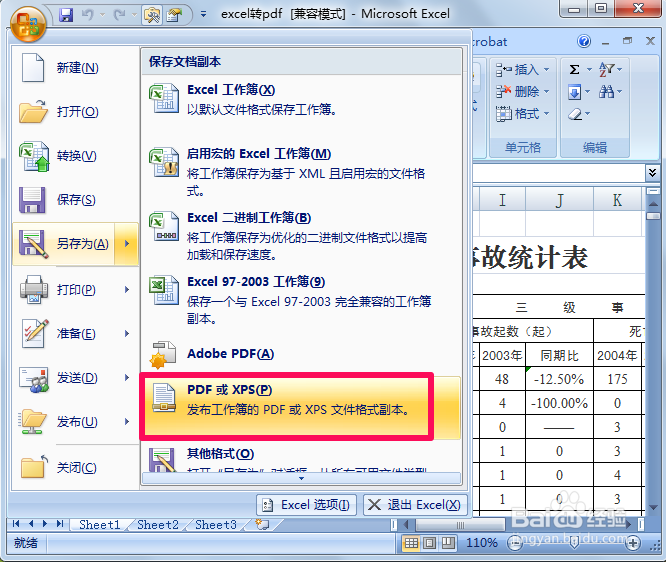
Task: Save as macro-enabled Excel workbook
Action: tap(302, 172)
